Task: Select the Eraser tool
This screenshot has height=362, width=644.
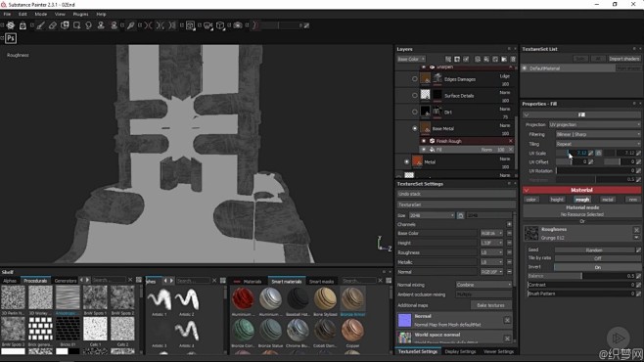Action: 53,25
